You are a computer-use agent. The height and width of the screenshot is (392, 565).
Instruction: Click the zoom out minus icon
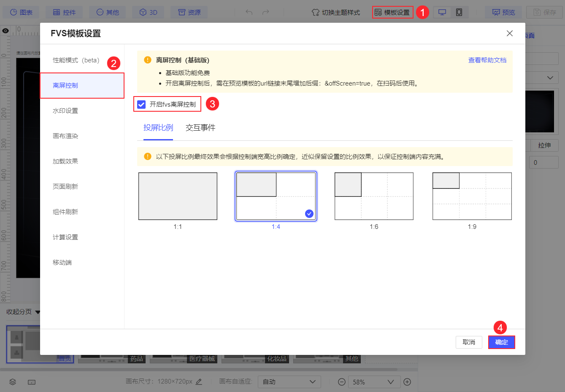342,382
